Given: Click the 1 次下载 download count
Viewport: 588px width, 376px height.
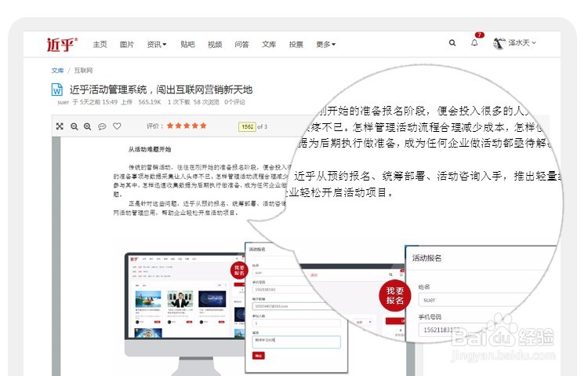Looking at the screenshot, I should click(x=179, y=102).
